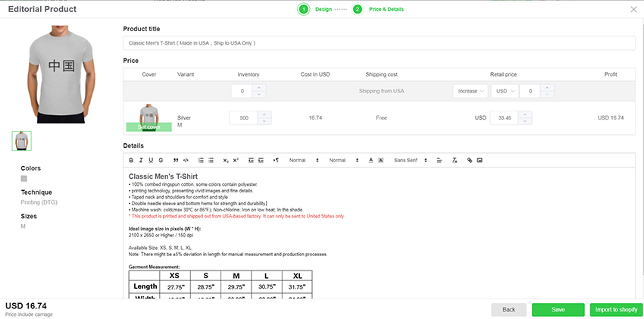Select the T-shirt thumbnail under preview
Screen dimensions: 644x319
[x=21, y=141]
